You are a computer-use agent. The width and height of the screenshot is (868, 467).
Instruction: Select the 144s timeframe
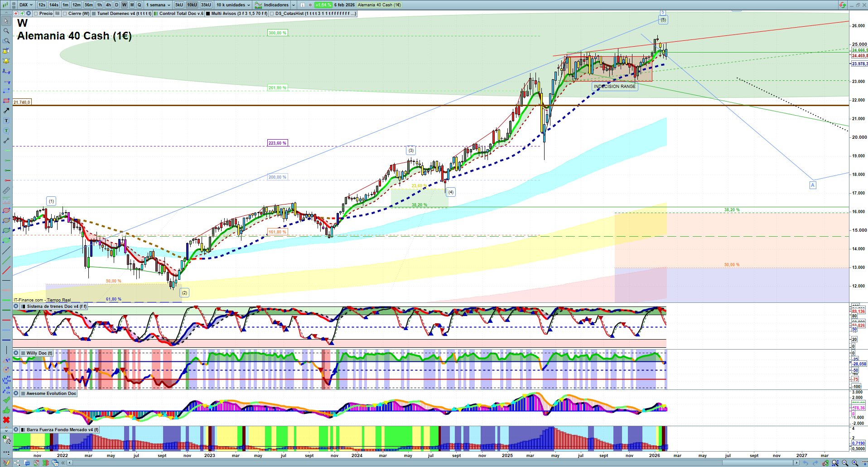pos(54,5)
